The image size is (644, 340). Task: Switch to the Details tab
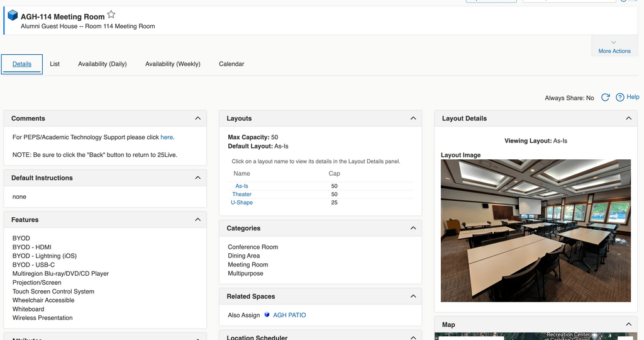pyautogui.click(x=22, y=64)
